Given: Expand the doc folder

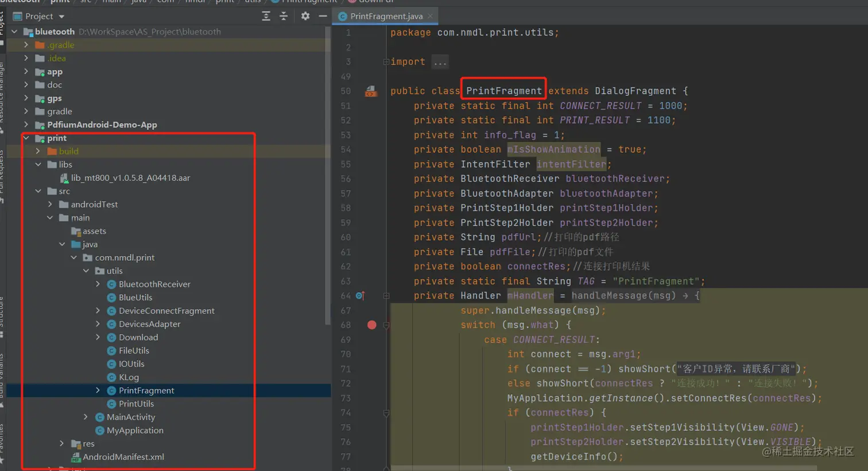Looking at the screenshot, I should pos(26,84).
